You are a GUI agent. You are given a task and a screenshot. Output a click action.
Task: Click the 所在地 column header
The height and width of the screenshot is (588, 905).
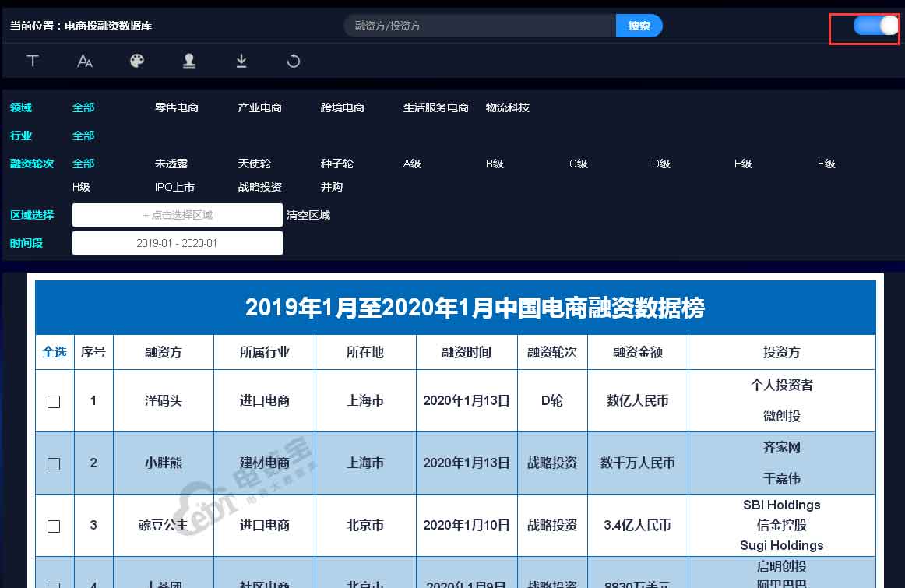[x=365, y=352]
